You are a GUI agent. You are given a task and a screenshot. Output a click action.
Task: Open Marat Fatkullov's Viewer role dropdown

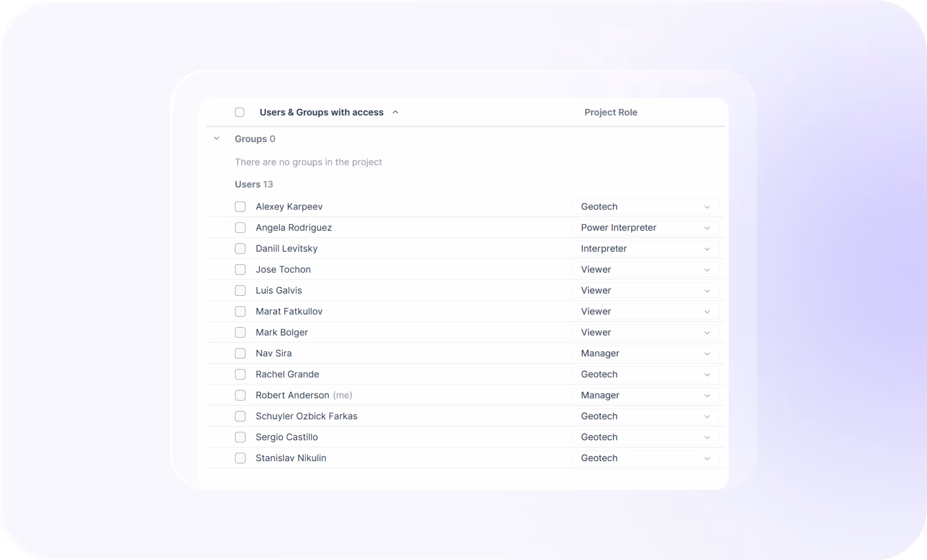coord(645,312)
